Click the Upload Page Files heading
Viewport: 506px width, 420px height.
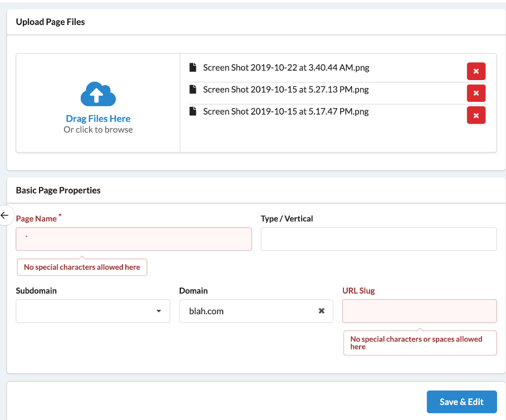[50, 22]
